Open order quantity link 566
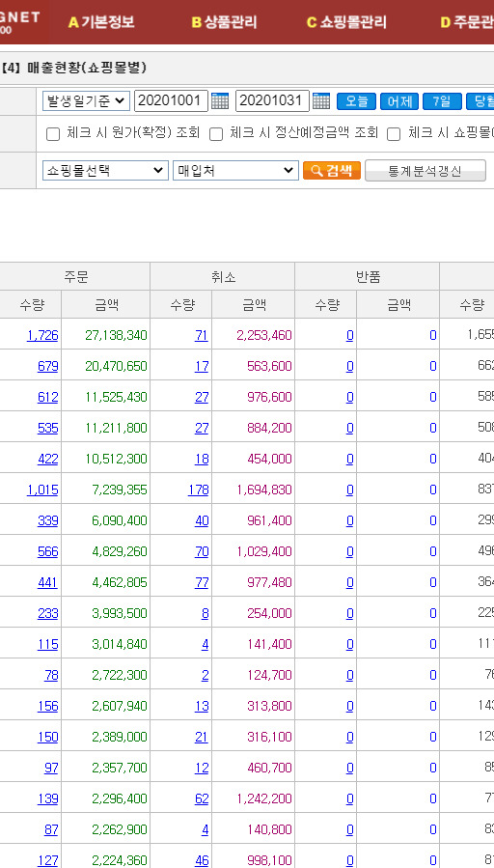Image resolution: width=494 pixels, height=868 pixels. pyautogui.click(x=48, y=552)
